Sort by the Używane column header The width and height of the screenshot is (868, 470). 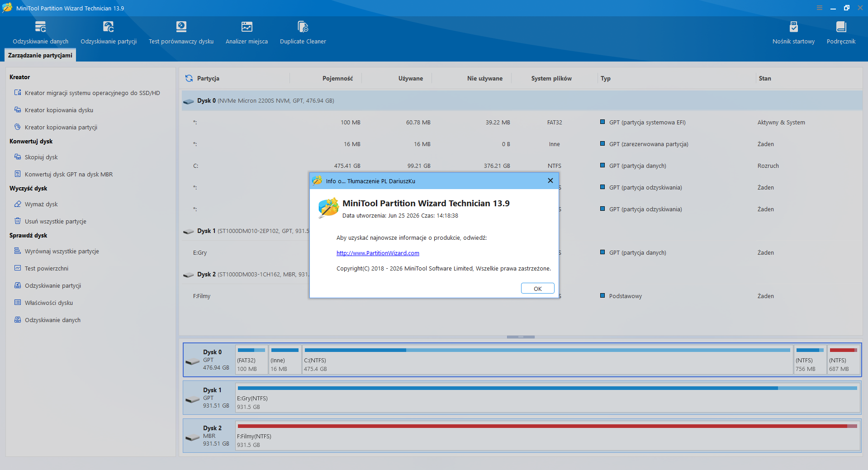(411, 78)
